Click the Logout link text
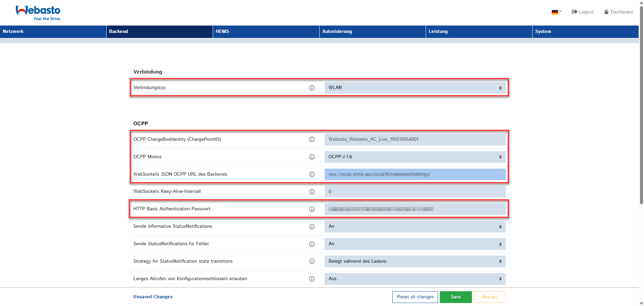Viewport: 644px width, 306px height. 586,12
